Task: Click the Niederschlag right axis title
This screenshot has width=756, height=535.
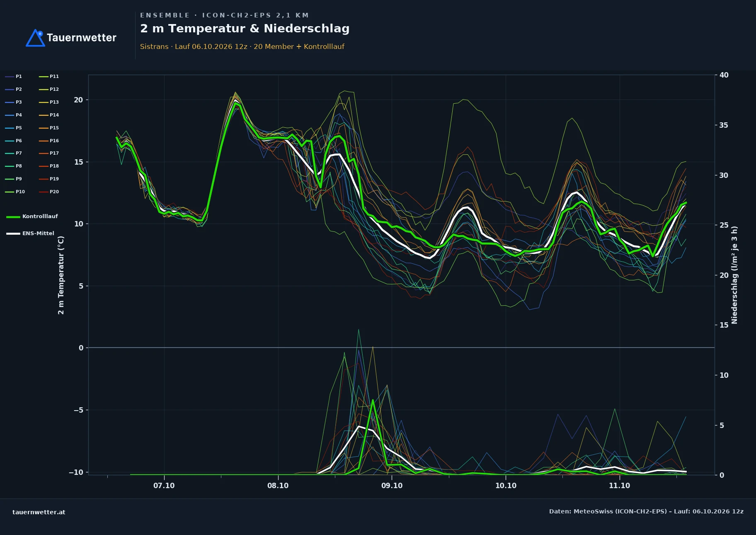Action: click(734, 275)
